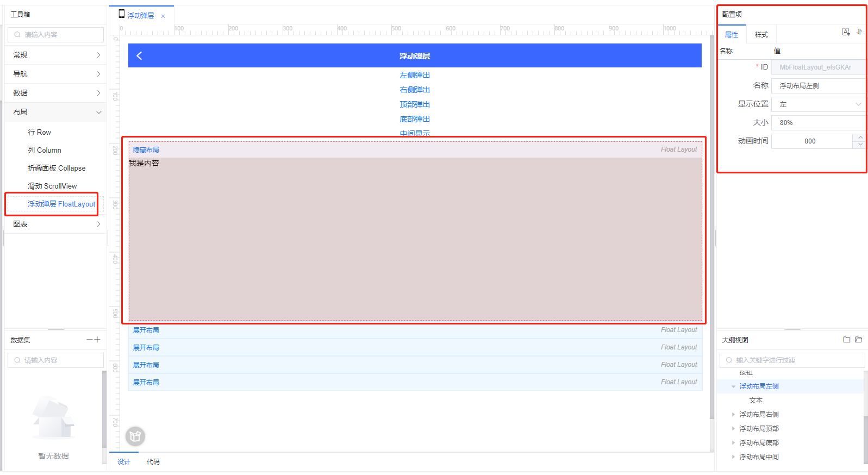Viewport: 868px width, 475px height.
Task: Switch to the 样式 tab
Action: click(x=761, y=35)
